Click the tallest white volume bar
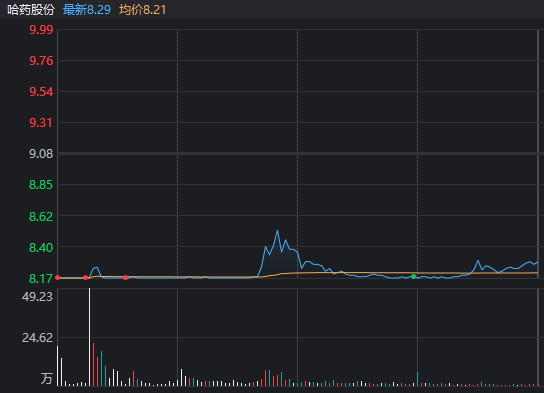Viewport: 544px width, 393px height. 90,337
